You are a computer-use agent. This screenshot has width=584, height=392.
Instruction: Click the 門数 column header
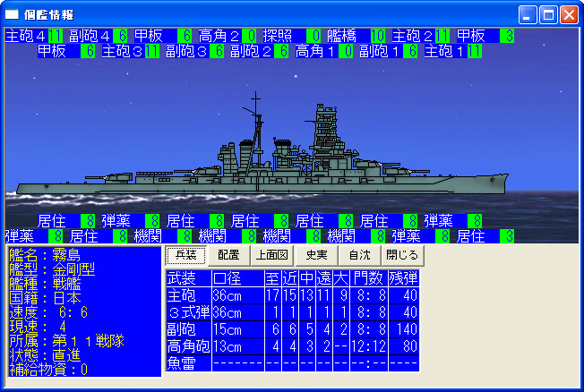(x=369, y=278)
